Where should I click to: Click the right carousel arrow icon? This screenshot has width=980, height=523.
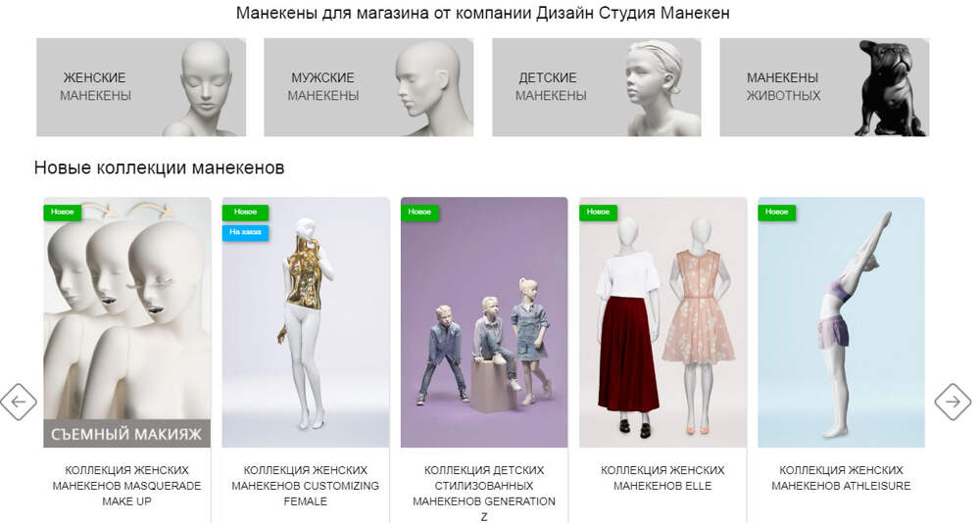tap(953, 402)
